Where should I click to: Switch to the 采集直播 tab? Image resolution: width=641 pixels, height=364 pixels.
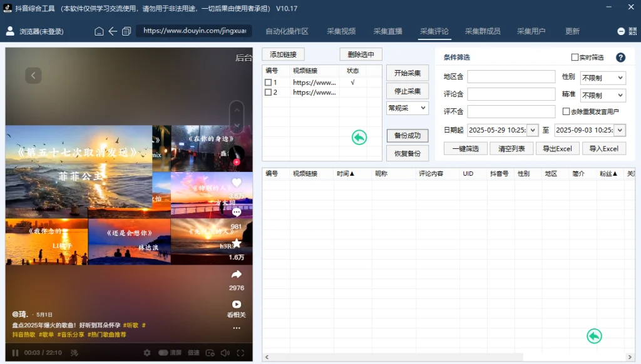pos(388,31)
